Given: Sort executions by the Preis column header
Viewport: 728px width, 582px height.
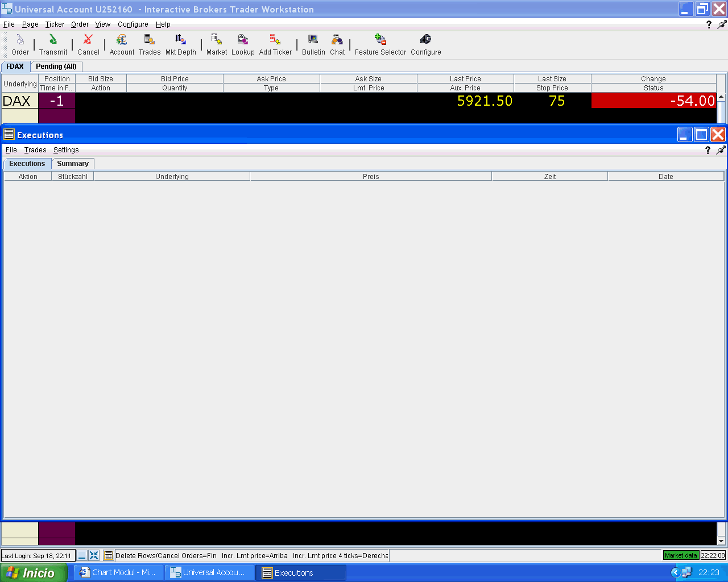Looking at the screenshot, I should tap(371, 177).
